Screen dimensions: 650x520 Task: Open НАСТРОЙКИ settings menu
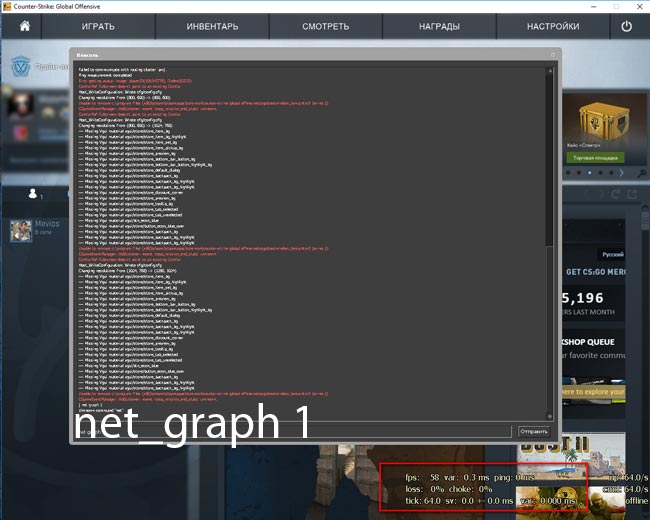click(553, 27)
